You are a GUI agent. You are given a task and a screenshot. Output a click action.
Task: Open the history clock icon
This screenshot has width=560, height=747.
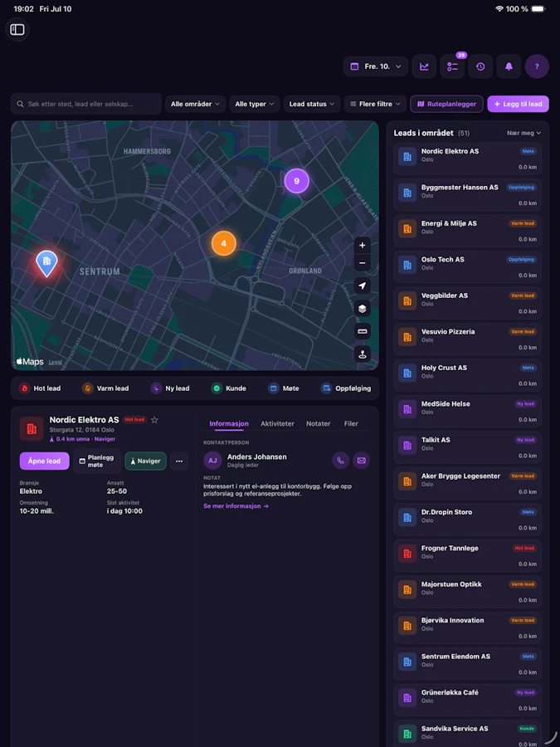point(480,66)
